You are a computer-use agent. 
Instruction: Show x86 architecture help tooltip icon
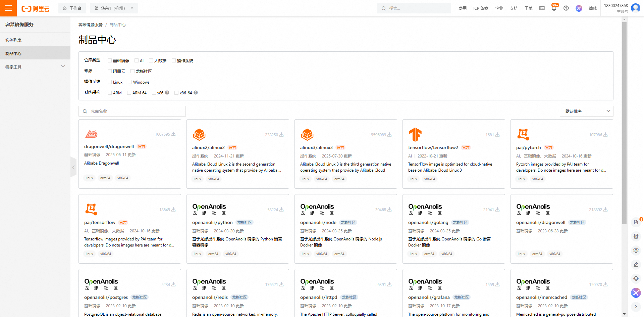pos(167,93)
